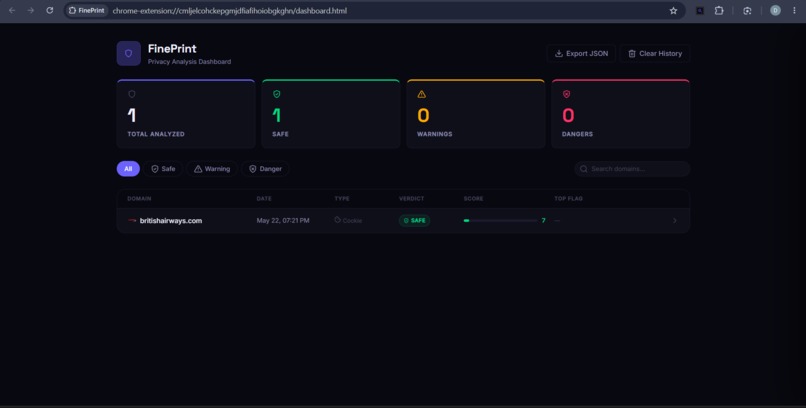This screenshot has height=408, width=806.
Task: Open the Chrome three-dot menu
Action: coord(794,10)
